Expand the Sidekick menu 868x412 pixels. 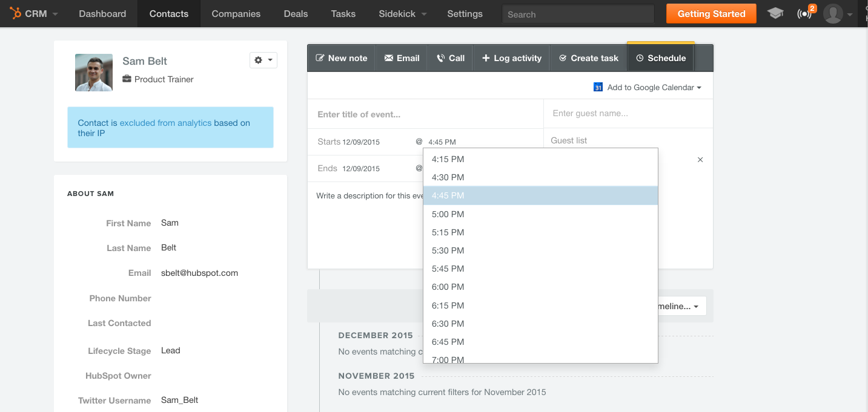click(402, 13)
